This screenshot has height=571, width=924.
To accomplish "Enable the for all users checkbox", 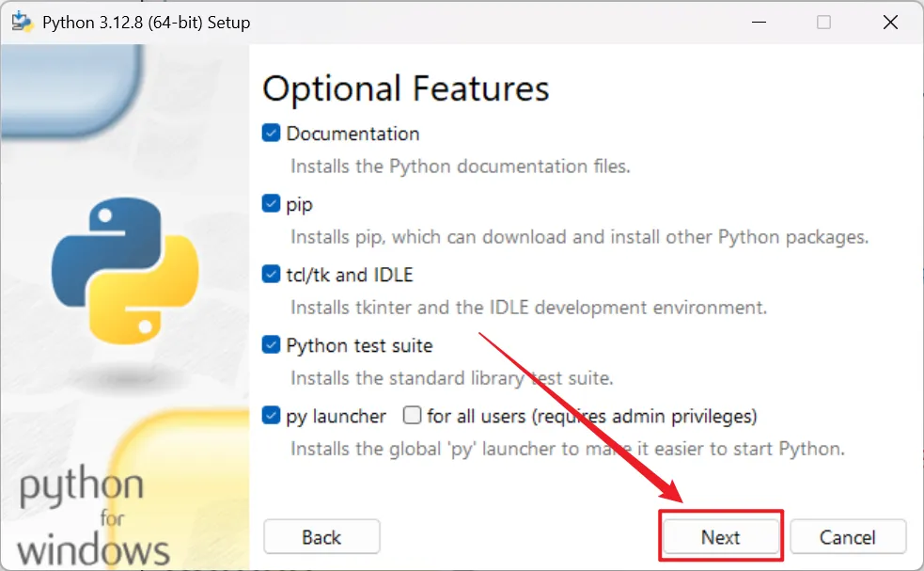I will 412,416.
